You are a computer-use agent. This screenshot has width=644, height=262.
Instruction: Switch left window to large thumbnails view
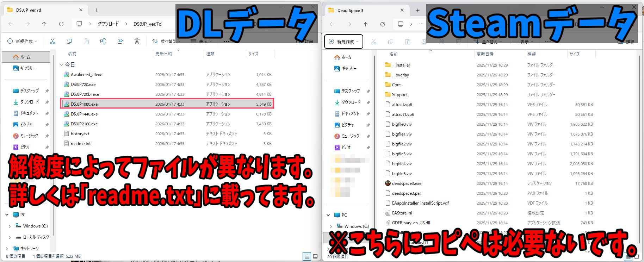pos(315,256)
